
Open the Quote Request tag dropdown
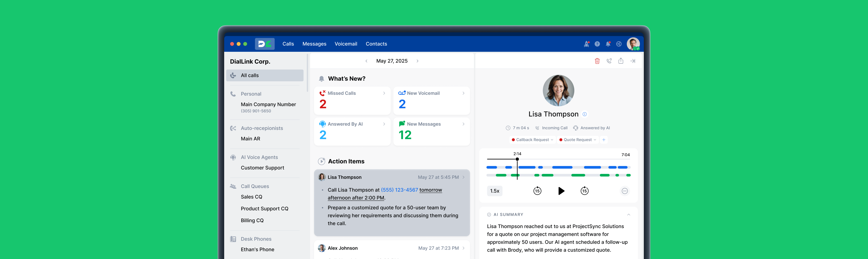[x=578, y=140]
